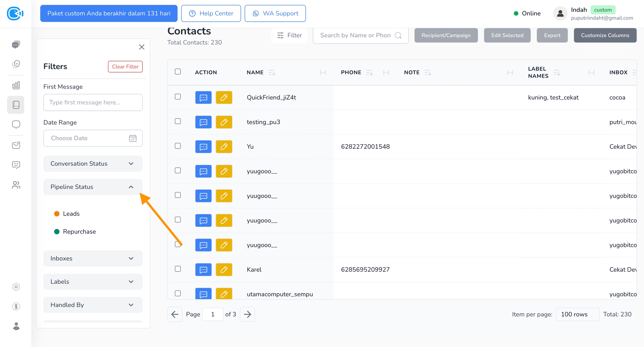The width and height of the screenshot is (644, 347).
Task: Click the billing dollar sidebar icon
Action: tap(16, 306)
